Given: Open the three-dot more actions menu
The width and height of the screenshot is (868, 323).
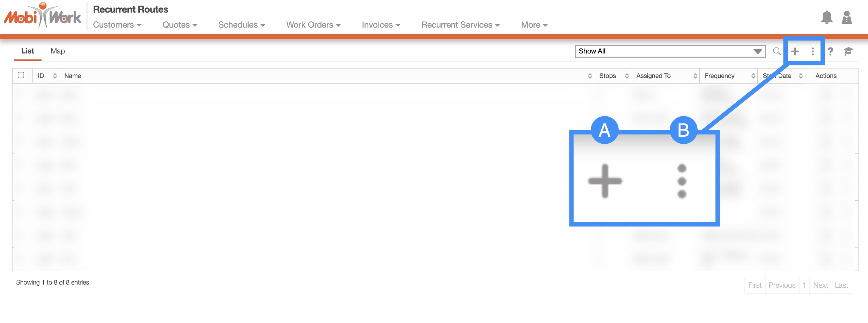Looking at the screenshot, I should point(813,51).
